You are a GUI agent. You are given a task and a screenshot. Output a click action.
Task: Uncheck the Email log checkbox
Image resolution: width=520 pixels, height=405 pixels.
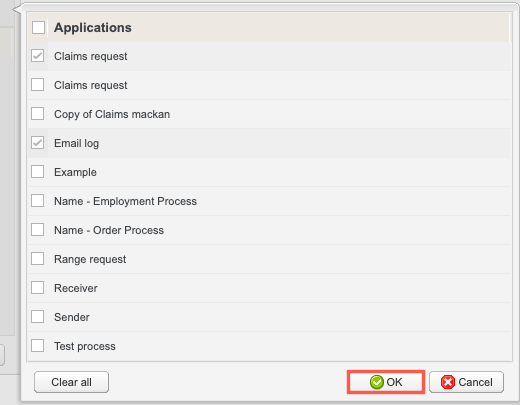pyautogui.click(x=37, y=143)
